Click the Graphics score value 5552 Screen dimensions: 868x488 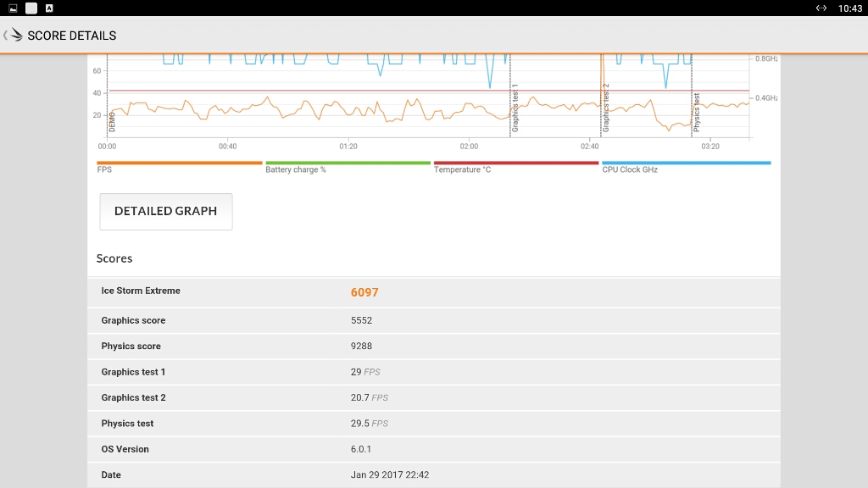click(x=361, y=320)
